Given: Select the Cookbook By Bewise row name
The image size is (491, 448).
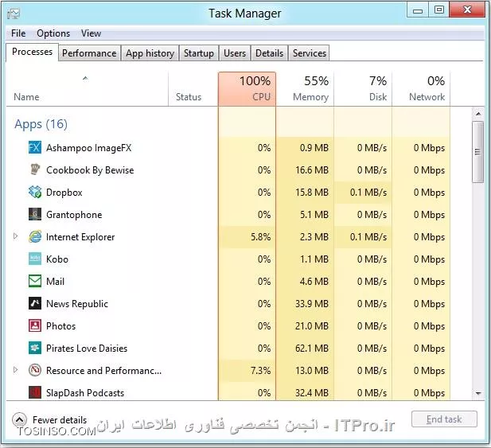Looking at the screenshot, I should pos(90,170).
